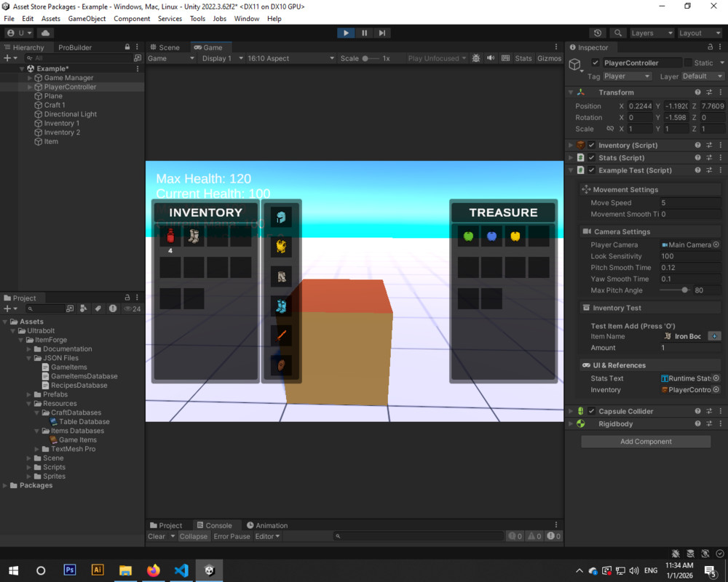728x582 pixels.
Task: Launch Visual Studio Code from the taskbar
Action: [181, 570]
